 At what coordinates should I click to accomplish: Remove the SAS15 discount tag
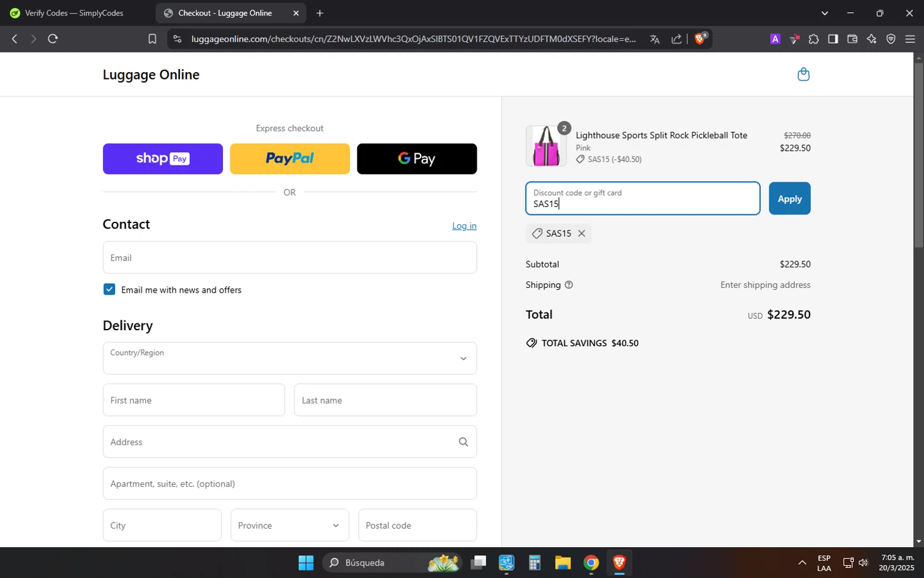click(582, 234)
